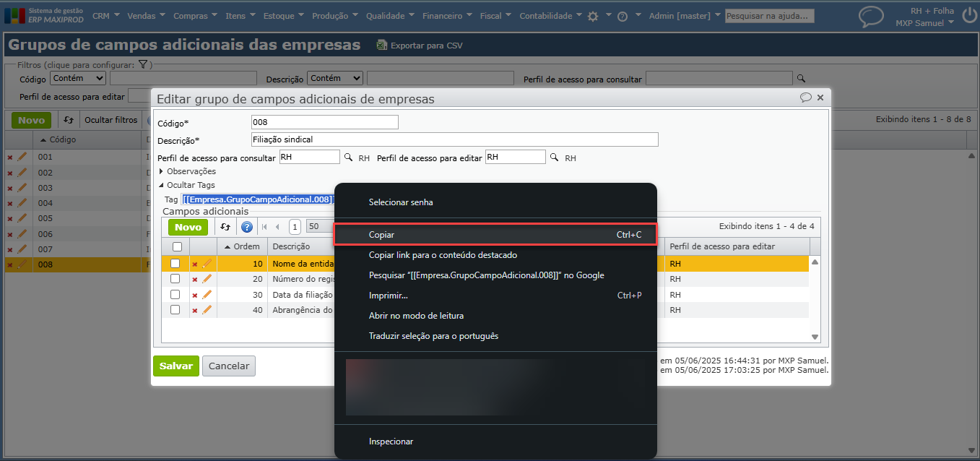The image size is (980, 461).
Task: Click magnifier next to Perfil para consultar RH
Action: tap(348, 157)
